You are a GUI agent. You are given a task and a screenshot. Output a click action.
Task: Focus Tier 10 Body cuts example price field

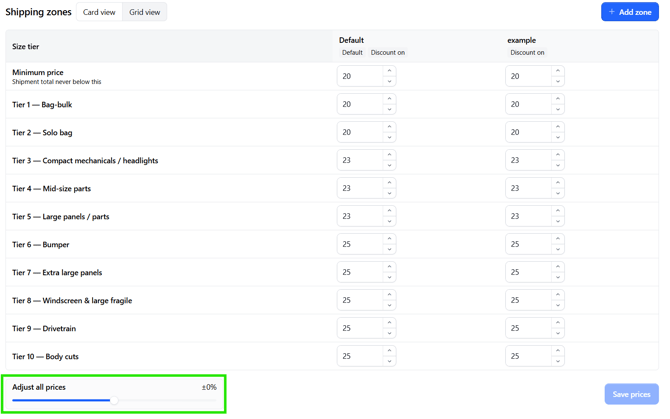[535, 356]
